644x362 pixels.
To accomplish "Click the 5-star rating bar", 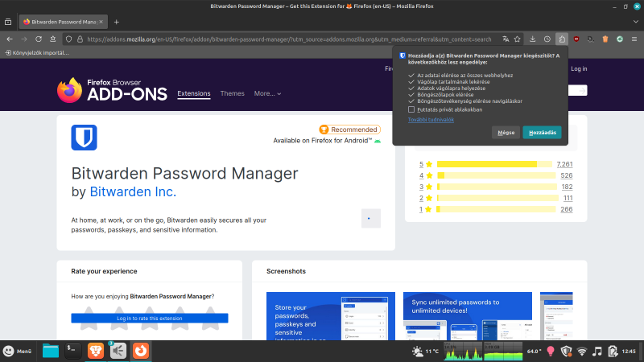I will 494,164.
